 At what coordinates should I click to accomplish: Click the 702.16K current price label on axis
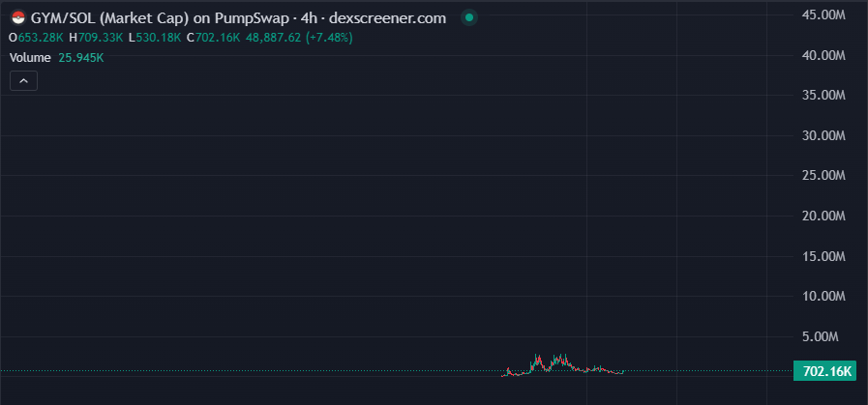coord(824,371)
